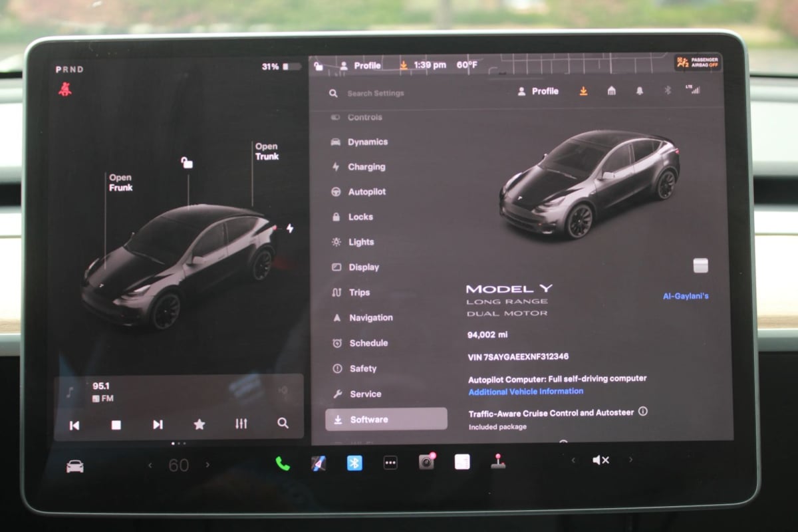Skip to next radio station
Screen dimensions: 798x532
click(158, 424)
